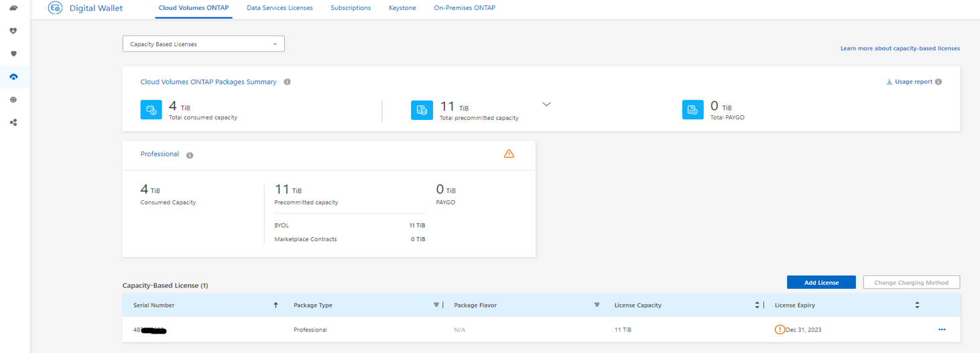Sort the table by License Capacity
This screenshot has height=353, width=980.
[x=757, y=305]
